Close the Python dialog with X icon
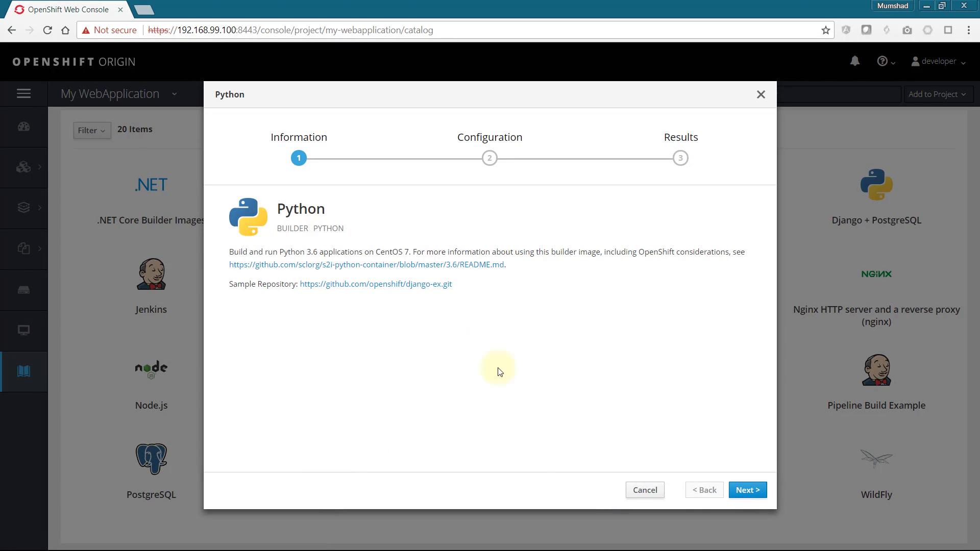Viewport: 980px width, 551px height. pos(761,94)
